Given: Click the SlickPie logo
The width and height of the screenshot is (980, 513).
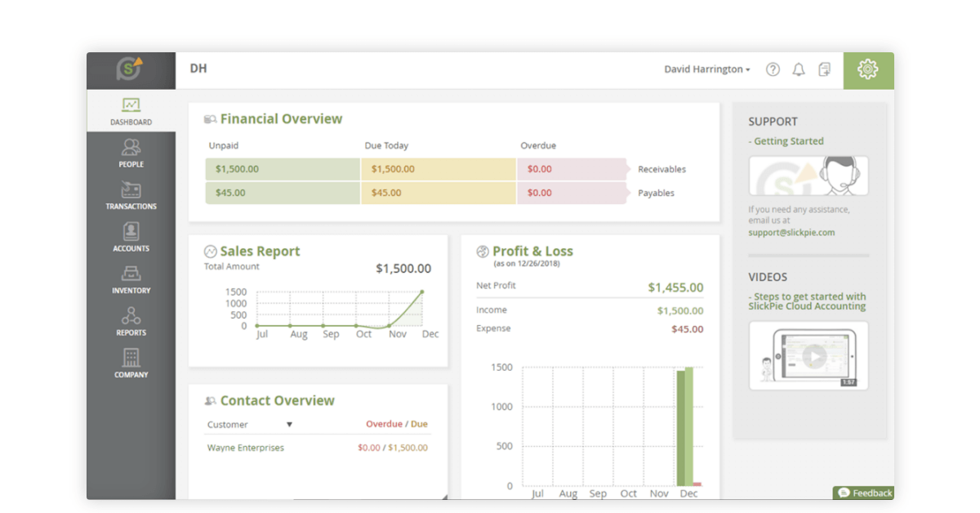Looking at the screenshot, I should [x=131, y=69].
